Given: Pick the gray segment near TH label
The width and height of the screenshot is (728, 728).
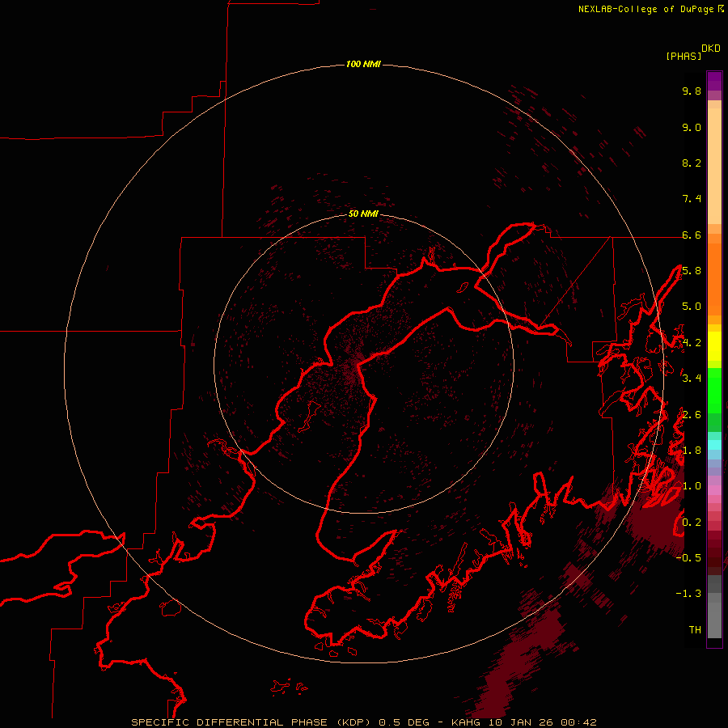Looking at the screenshot, I should pos(714,620).
